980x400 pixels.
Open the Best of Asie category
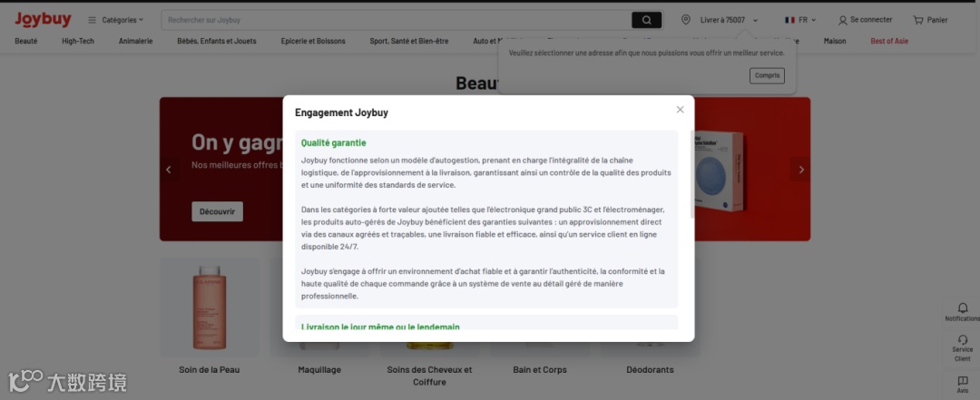889,41
